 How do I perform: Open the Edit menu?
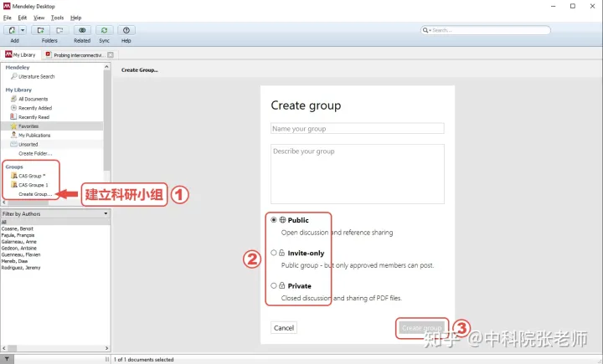tap(23, 18)
